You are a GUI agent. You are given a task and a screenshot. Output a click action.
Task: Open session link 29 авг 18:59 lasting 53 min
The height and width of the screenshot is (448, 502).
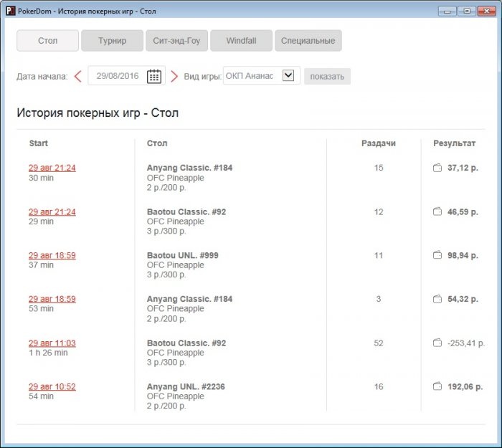(x=52, y=299)
